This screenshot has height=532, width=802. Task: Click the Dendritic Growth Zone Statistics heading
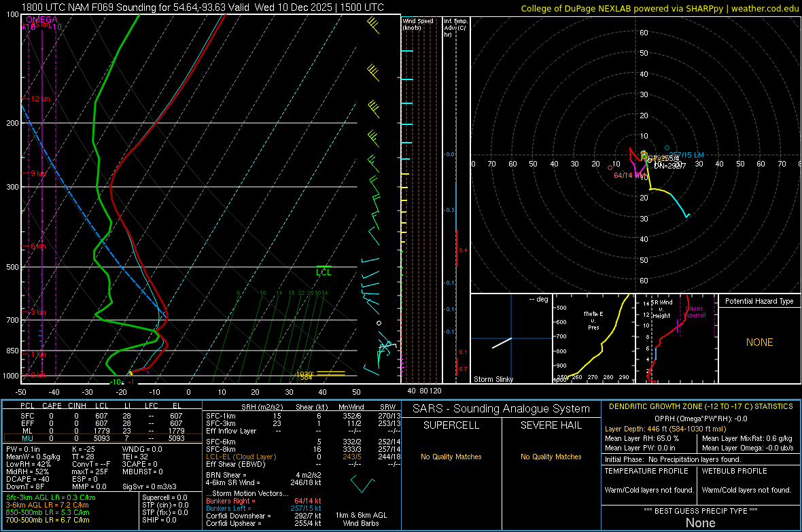pos(700,406)
